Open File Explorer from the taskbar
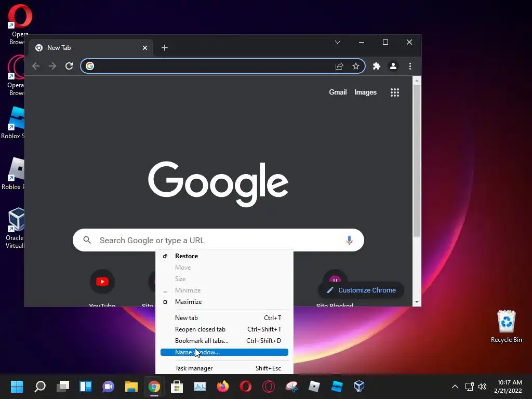Viewport: 532px width, 399px height. pos(131,387)
